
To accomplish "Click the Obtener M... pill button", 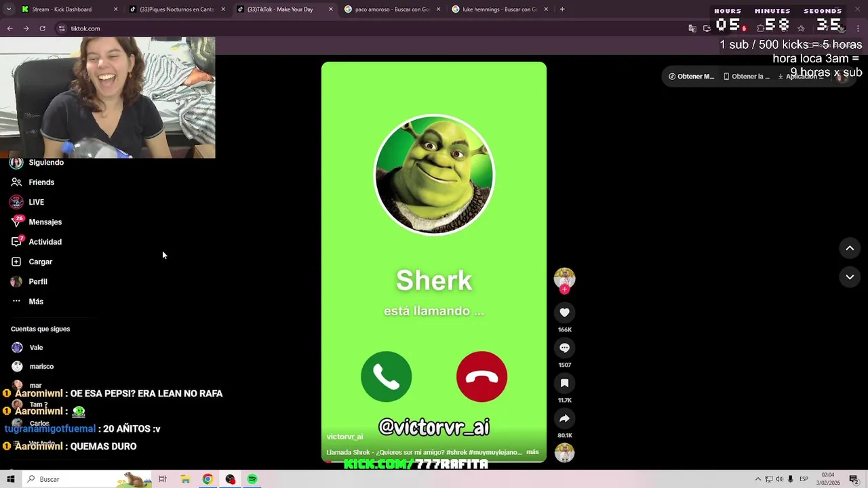I will 691,76.
